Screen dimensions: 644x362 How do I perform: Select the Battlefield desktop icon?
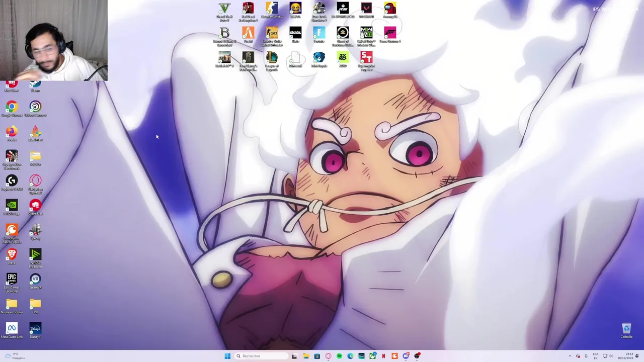224,60
